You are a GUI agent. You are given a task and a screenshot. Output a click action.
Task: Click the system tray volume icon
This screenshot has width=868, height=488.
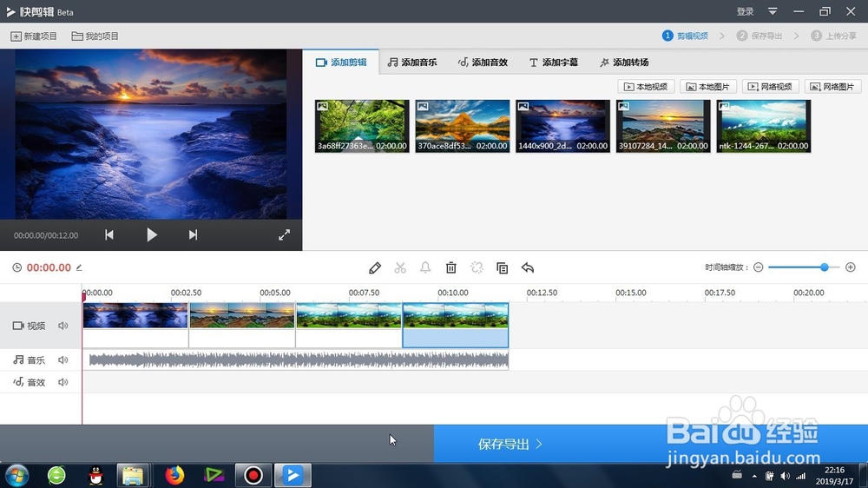point(785,476)
